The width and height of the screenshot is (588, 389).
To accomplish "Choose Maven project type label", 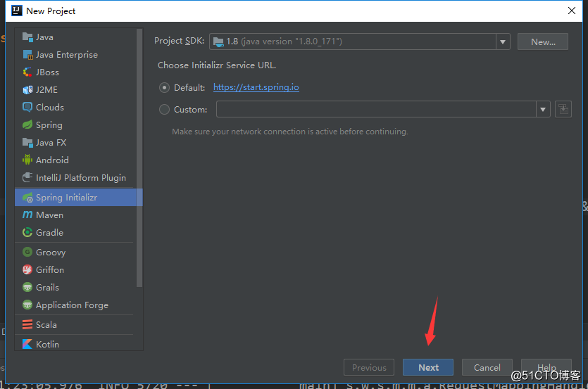I will point(49,215).
